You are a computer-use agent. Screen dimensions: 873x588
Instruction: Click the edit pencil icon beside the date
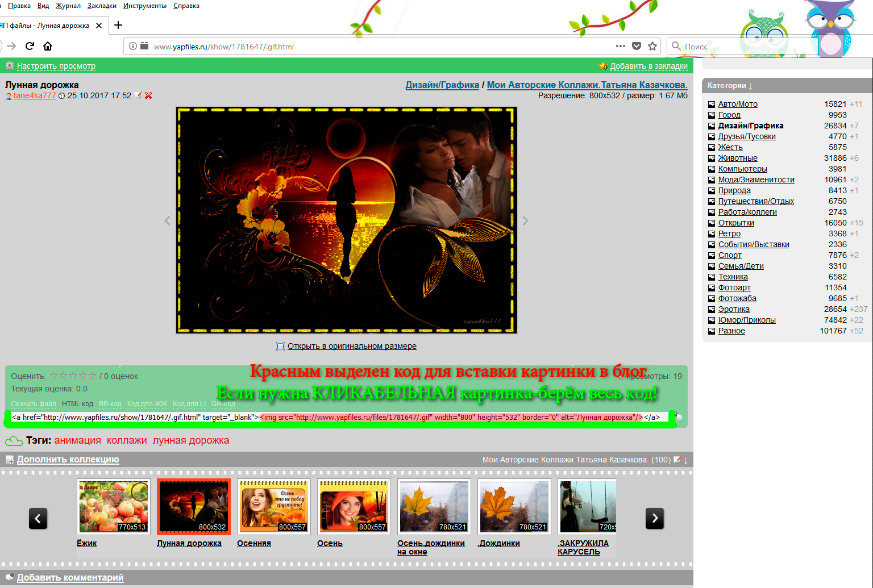(x=138, y=95)
